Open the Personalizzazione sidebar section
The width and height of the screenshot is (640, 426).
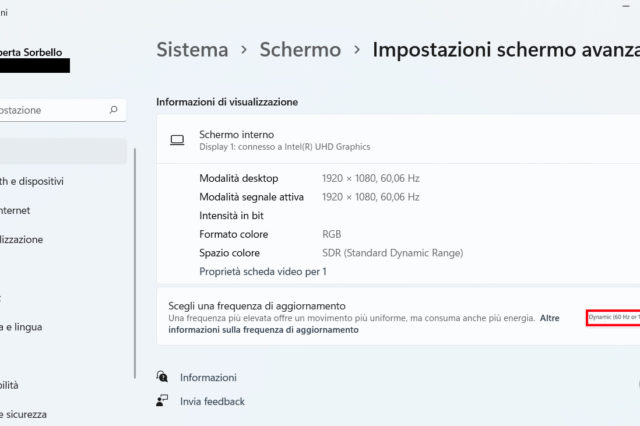(x=22, y=239)
